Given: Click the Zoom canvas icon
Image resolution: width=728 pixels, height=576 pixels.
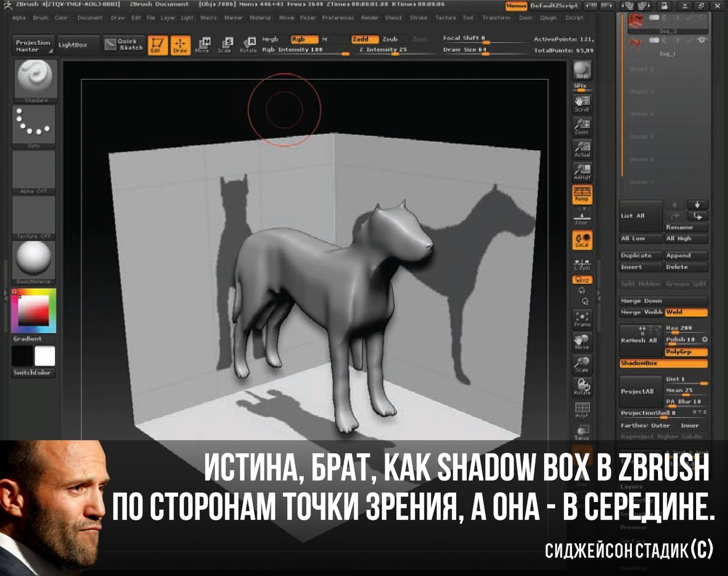Looking at the screenshot, I should coord(582,126).
